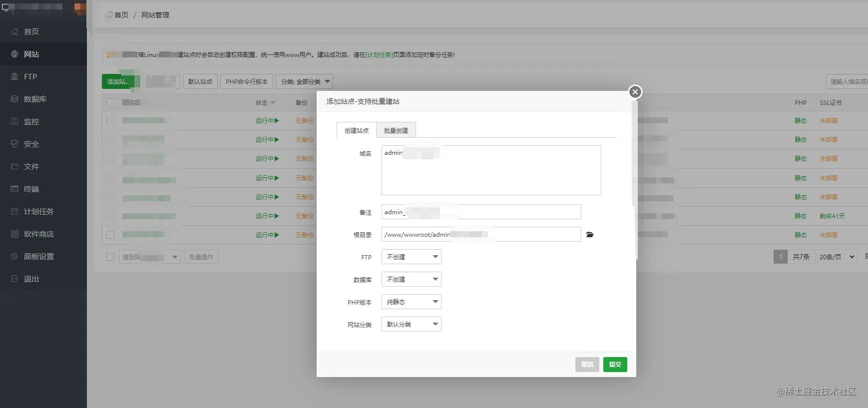This screenshot has width=868, height=408.
Task: Toggle the select-all checkbox in table header
Action: (110, 102)
